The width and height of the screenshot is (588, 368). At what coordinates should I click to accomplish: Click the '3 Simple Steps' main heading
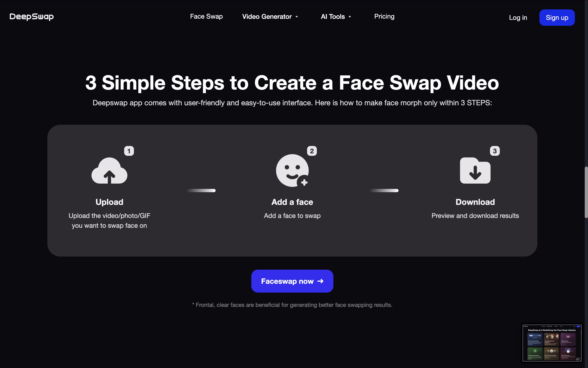click(x=292, y=83)
